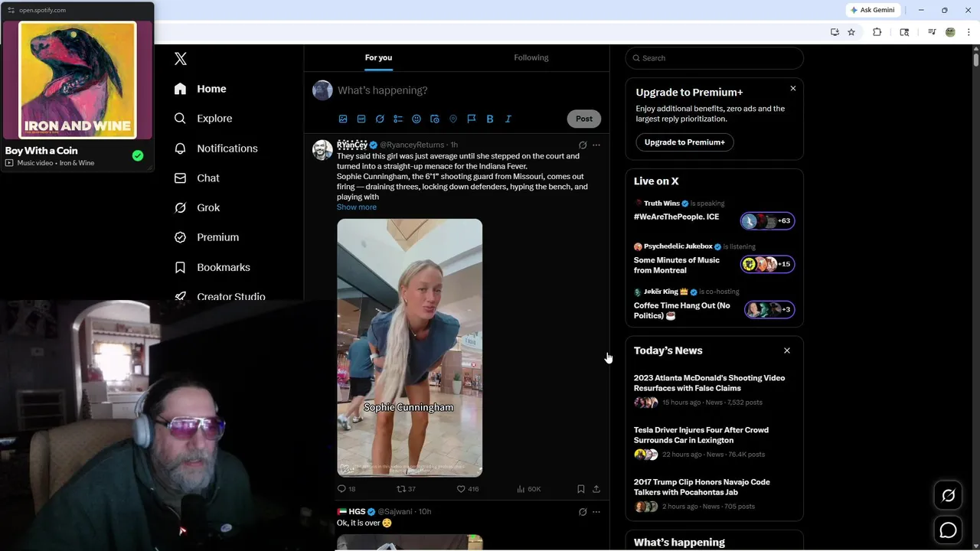Screen dimensions: 980x551
Task: Open Bookmarks in the sidebar
Action: pos(212,267)
